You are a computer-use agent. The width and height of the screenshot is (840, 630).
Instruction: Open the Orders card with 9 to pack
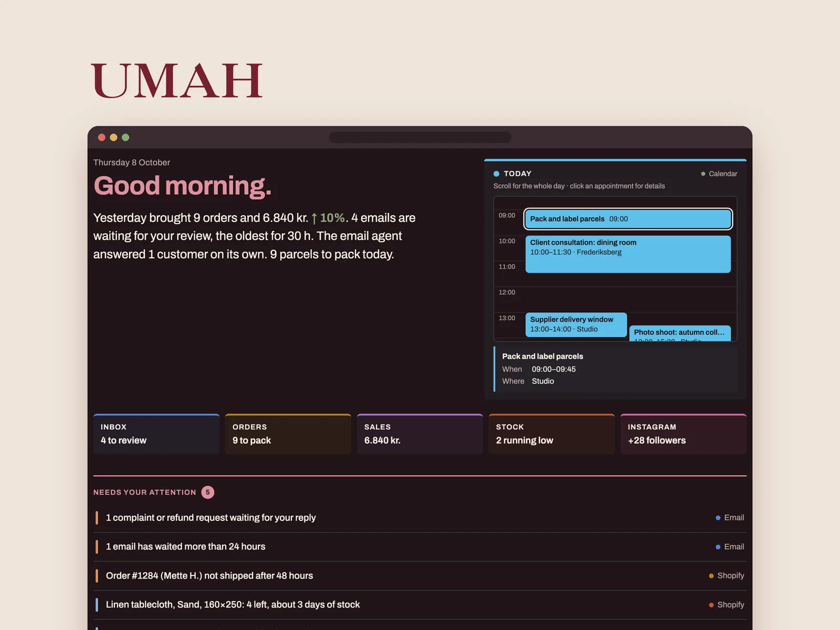click(288, 434)
